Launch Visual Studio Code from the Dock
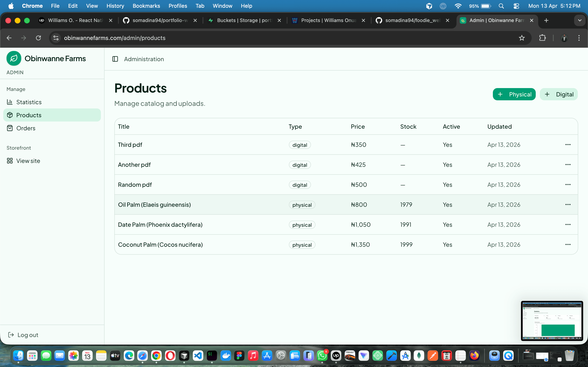The width and height of the screenshot is (588, 367). [x=198, y=356]
